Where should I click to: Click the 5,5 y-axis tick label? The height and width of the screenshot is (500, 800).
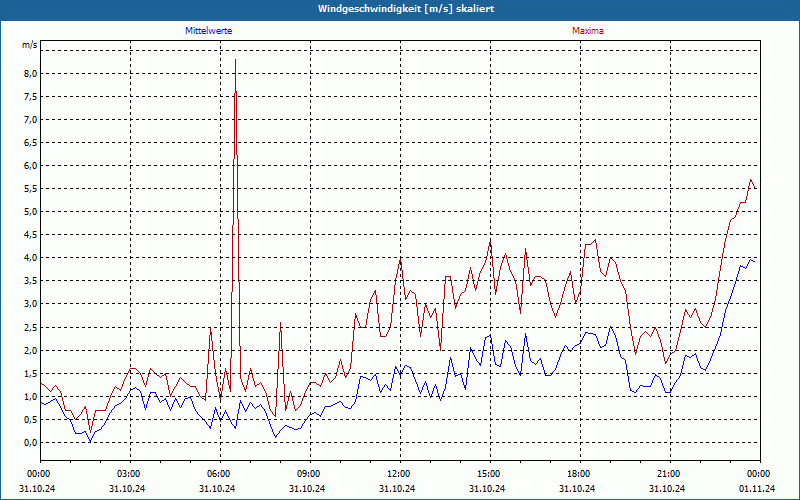click(30, 189)
